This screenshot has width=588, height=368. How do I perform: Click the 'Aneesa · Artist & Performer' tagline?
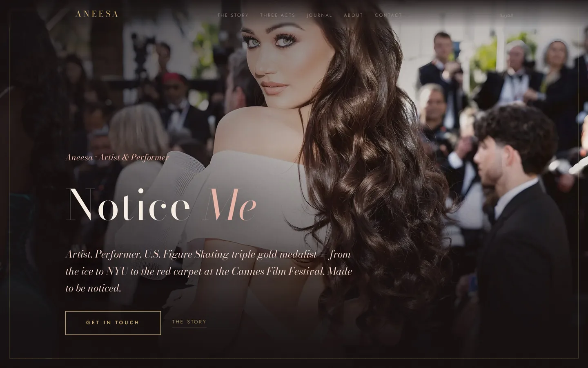[x=117, y=157]
